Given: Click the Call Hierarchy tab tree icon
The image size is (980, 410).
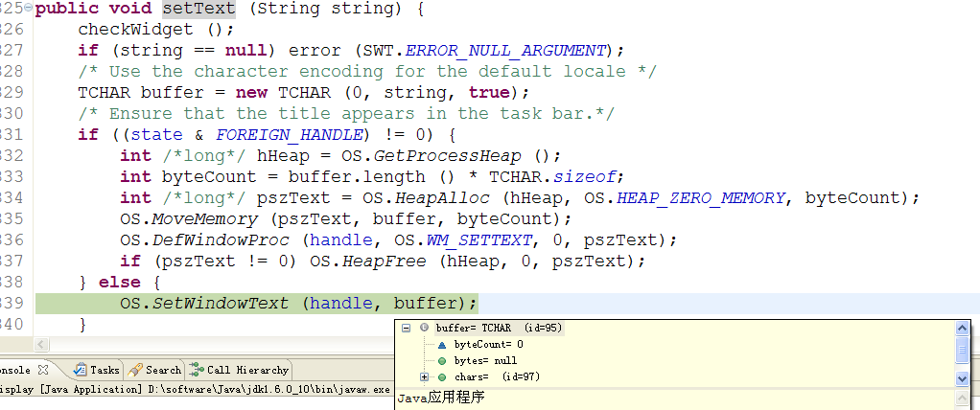Looking at the screenshot, I should (x=197, y=370).
